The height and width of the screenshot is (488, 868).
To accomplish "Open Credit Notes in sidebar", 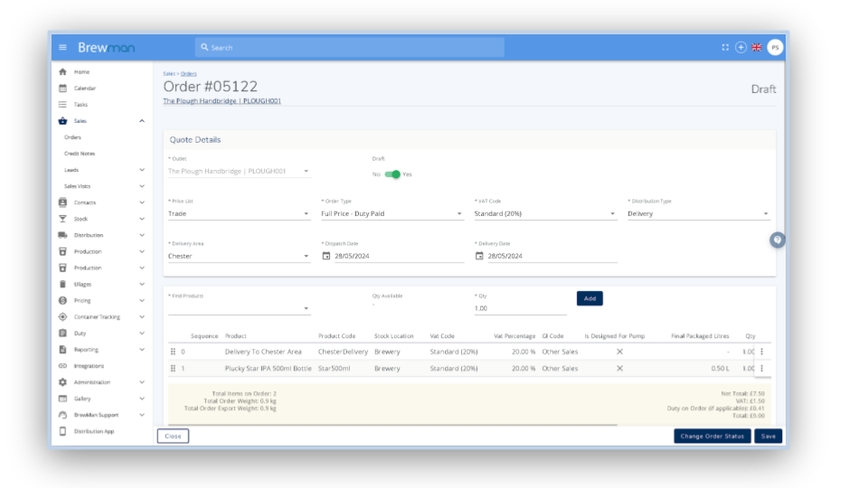I will pos(80,154).
